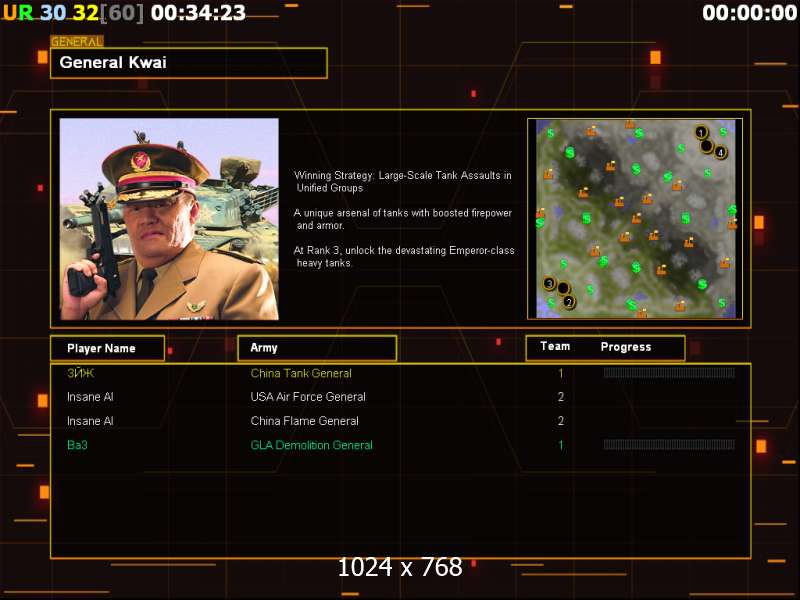
Task: Click the green supply icon right of marker 1
Action: 723,132
